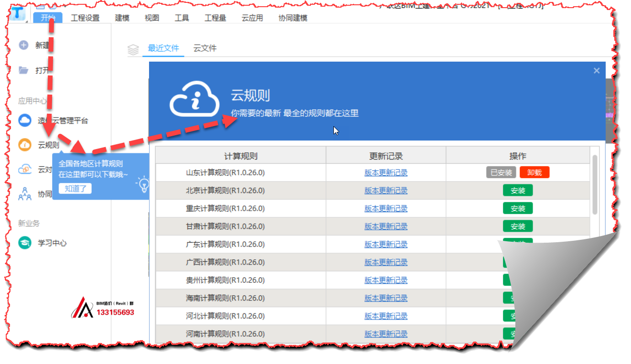Open 版本更新记录 for 河南计算规则

click(386, 334)
